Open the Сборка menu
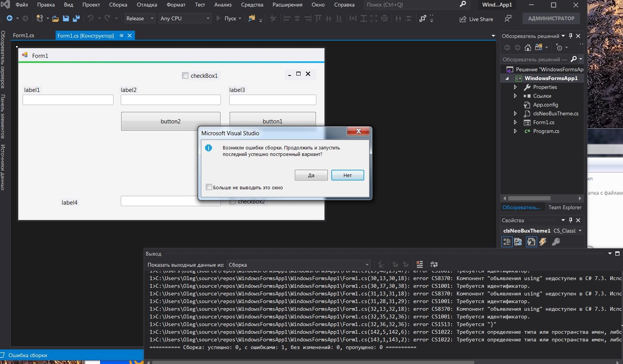 pyautogui.click(x=118, y=5)
